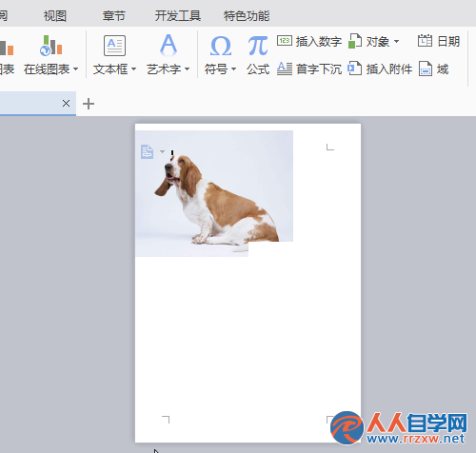Click the 插入附件 attachment icon
The width and height of the screenshot is (476, 453).
coord(355,69)
